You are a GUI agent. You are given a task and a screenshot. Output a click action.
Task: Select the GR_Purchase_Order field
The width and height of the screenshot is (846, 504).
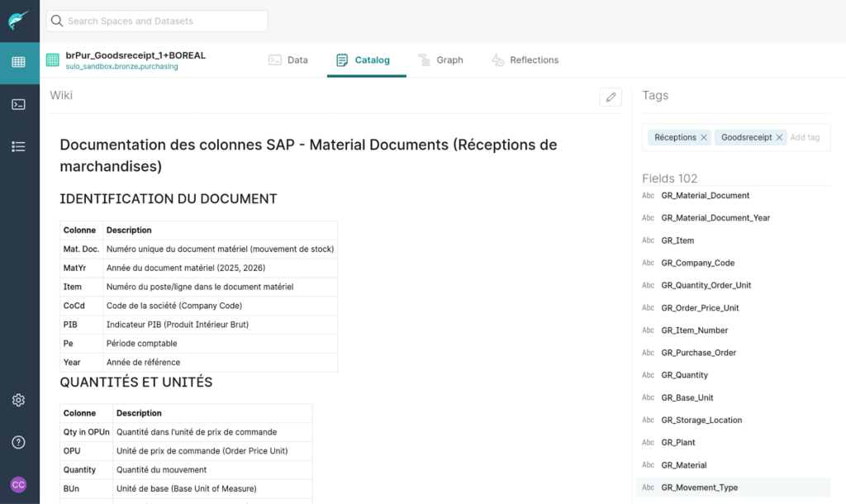[x=698, y=353]
